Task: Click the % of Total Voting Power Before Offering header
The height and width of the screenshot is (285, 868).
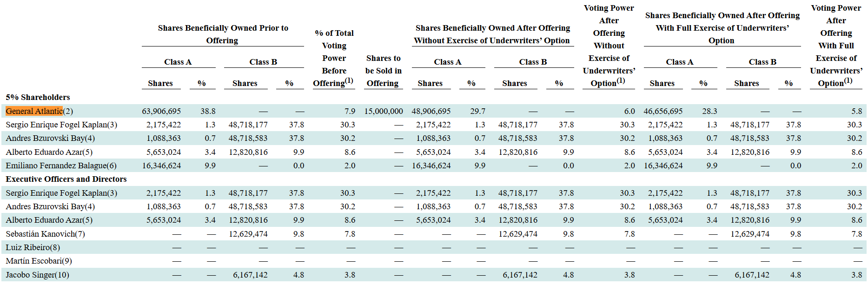Action: click(334, 58)
